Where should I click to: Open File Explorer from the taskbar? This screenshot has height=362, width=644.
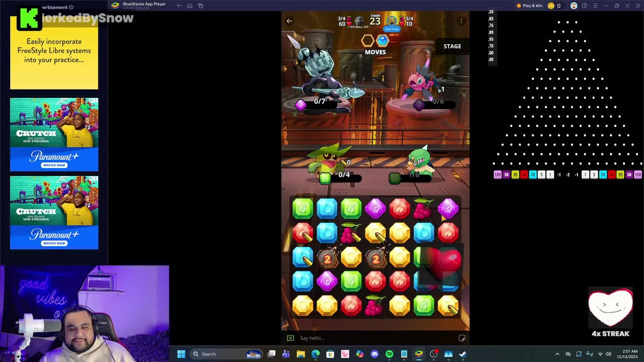click(x=301, y=354)
